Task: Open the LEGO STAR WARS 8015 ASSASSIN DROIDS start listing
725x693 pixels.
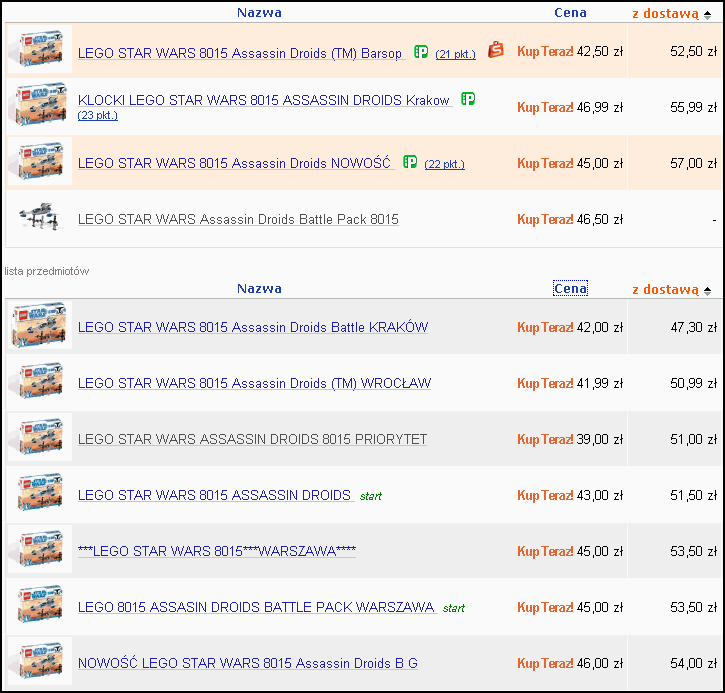Action: [x=214, y=495]
